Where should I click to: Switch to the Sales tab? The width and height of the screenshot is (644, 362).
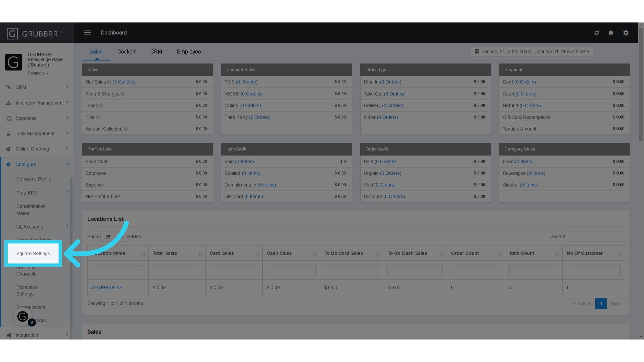click(96, 52)
